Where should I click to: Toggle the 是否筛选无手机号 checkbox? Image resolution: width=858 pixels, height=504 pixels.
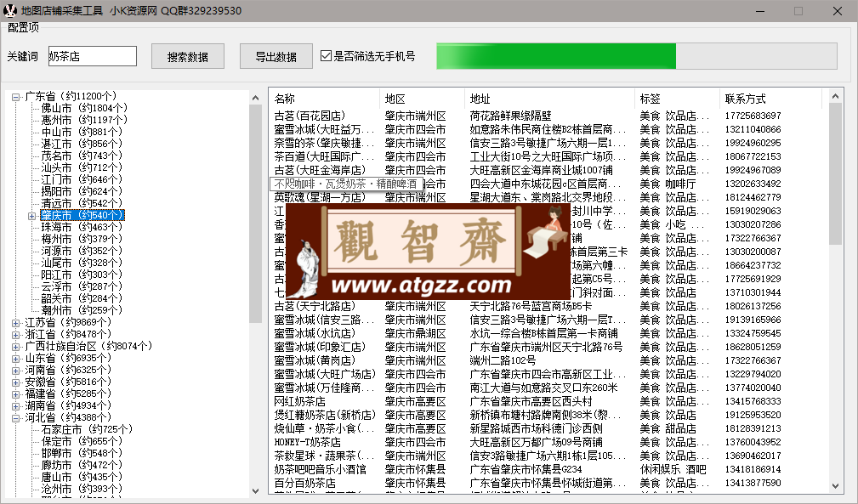point(327,56)
